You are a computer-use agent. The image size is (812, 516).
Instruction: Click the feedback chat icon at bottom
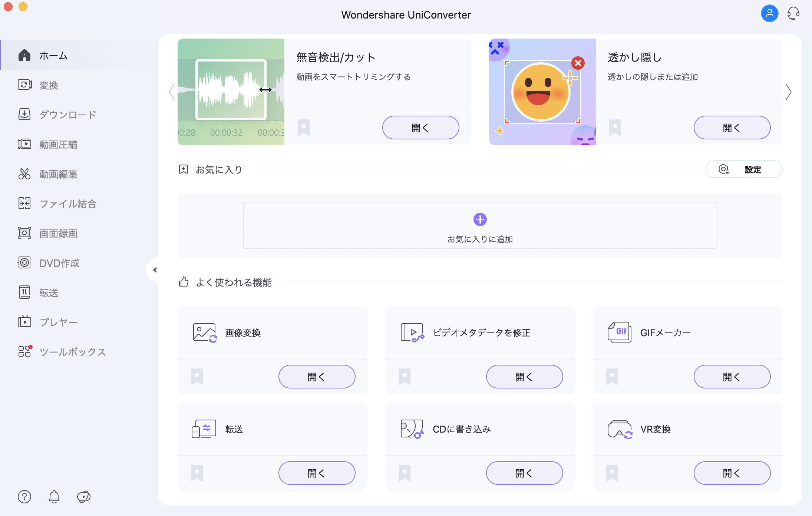click(x=84, y=496)
